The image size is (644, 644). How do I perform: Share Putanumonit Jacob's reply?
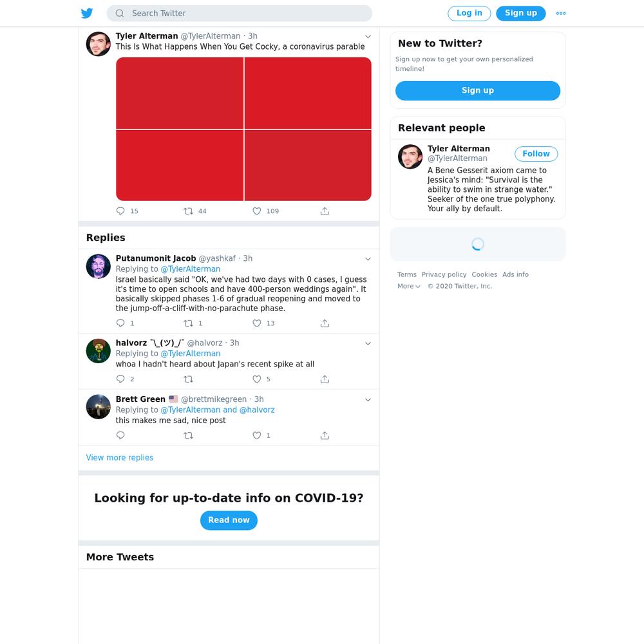[x=325, y=323]
